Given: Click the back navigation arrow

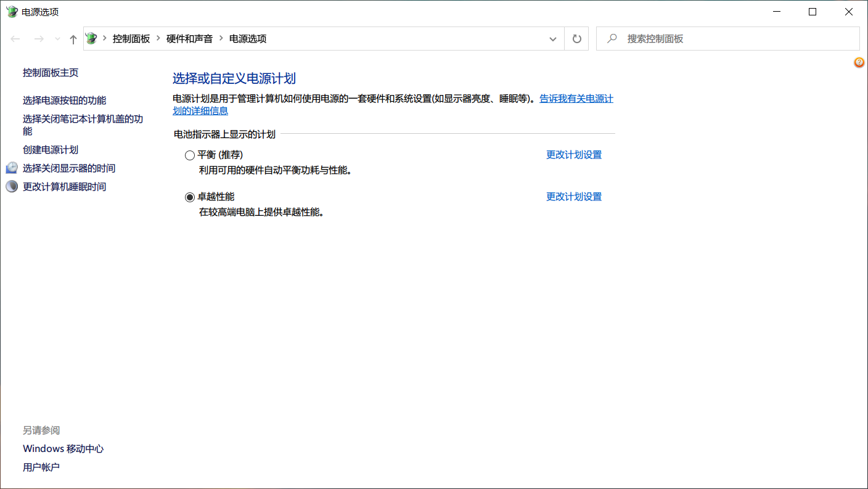Looking at the screenshot, I should [15, 39].
